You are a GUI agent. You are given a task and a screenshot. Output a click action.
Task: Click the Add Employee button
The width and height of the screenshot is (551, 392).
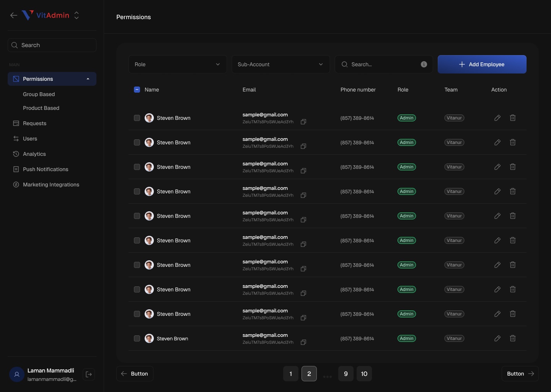(x=482, y=64)
